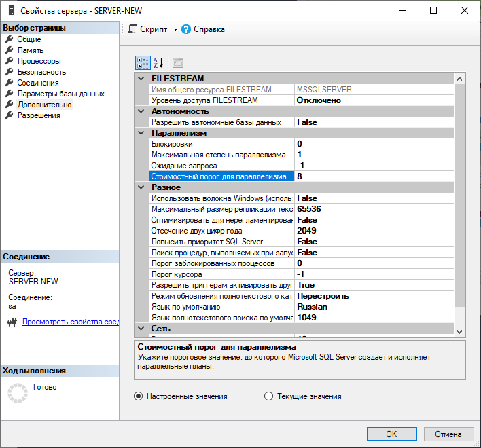Click scroll down arrow of property grid
Image resolution: width=481 pixels, height=448 pixels.
point(459,331)
